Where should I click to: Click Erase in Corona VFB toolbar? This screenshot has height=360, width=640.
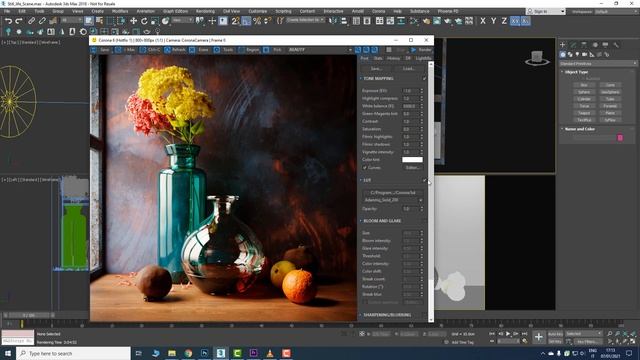(x=200, y=50)
